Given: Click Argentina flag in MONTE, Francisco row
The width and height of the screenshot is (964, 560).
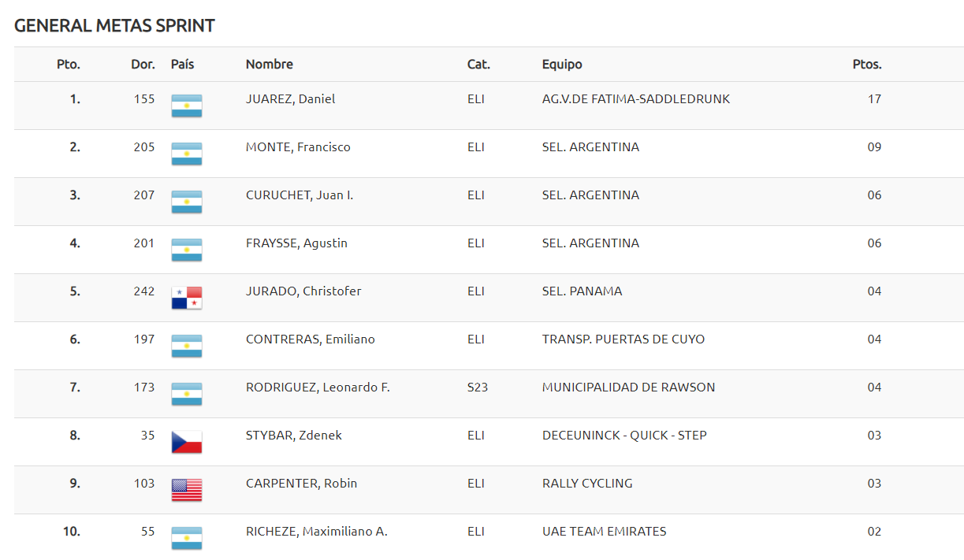Looking at the screenshot, I should tap(187, 154).
